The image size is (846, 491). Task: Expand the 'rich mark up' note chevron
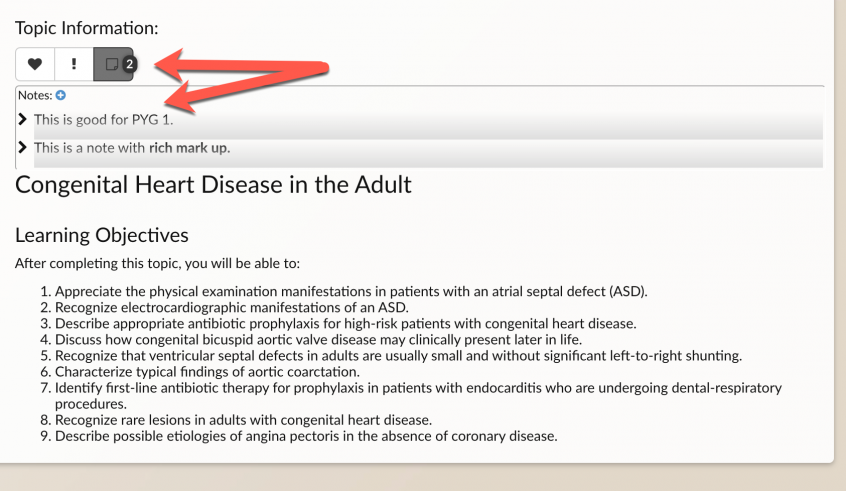tap(22, 147)
